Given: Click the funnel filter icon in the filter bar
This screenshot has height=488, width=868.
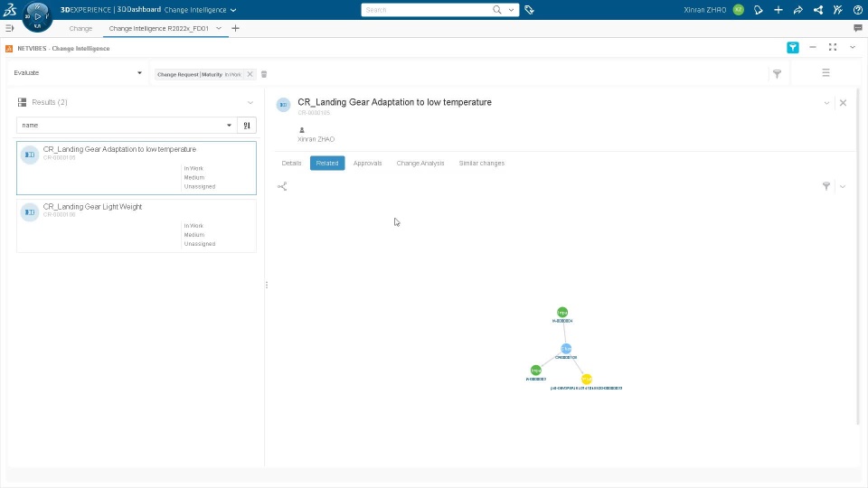Looking at the screenshot, I should click(x=778, y=73).
